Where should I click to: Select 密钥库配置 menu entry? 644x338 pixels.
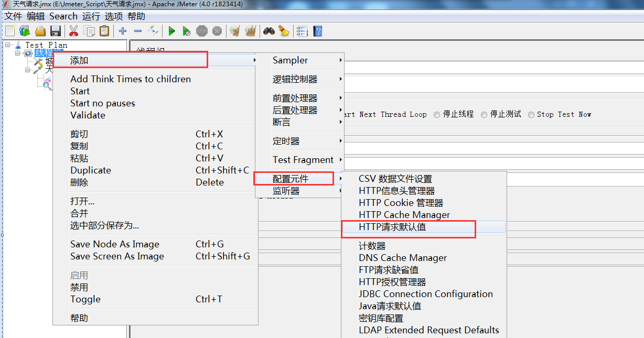pyautogui.click(x=424, y=318)
